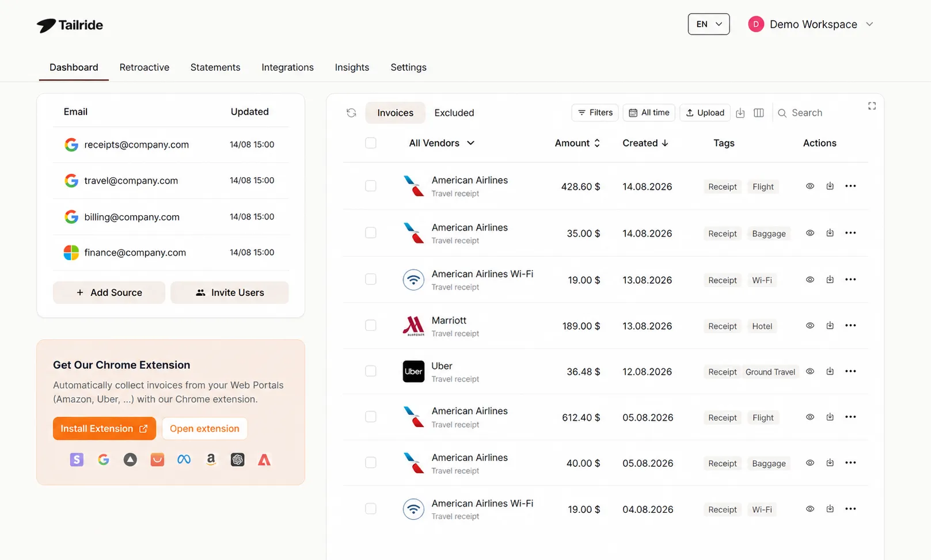Open more actions for 612.40 $ invoice
Viewport: 931px width, 560px height.
850,417
